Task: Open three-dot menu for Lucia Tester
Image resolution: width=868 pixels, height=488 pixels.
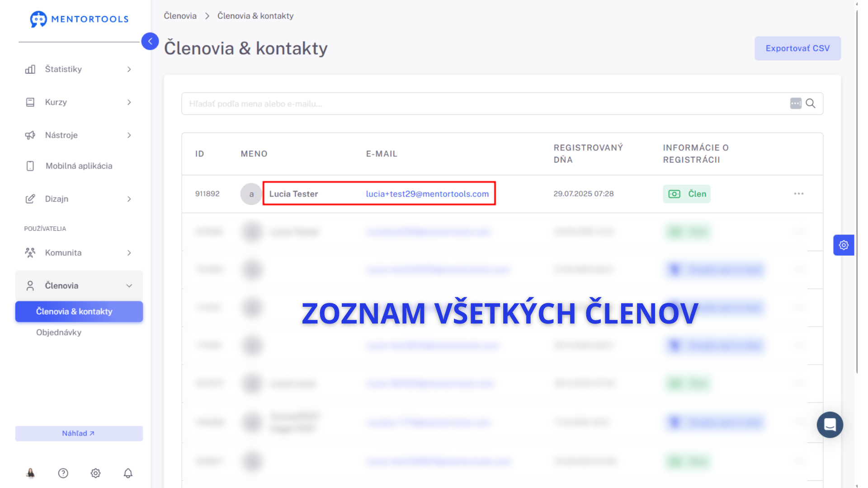Action: click(799, 194)
